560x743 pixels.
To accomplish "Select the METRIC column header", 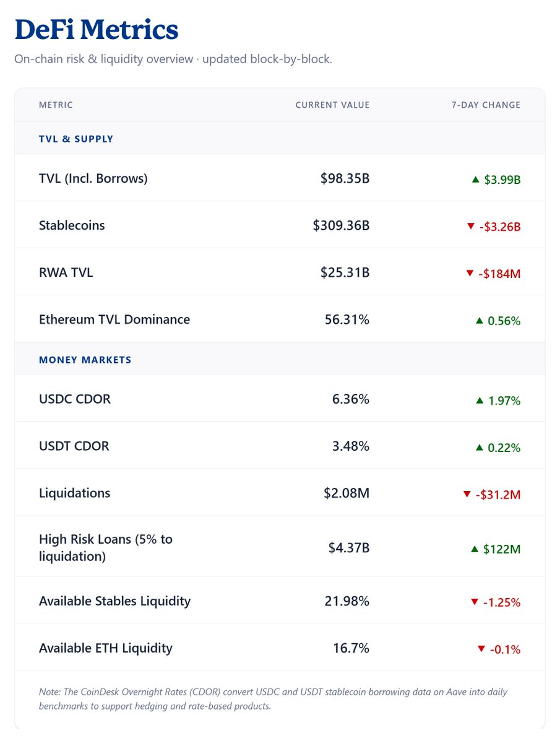I will click(x=56, y=105).
